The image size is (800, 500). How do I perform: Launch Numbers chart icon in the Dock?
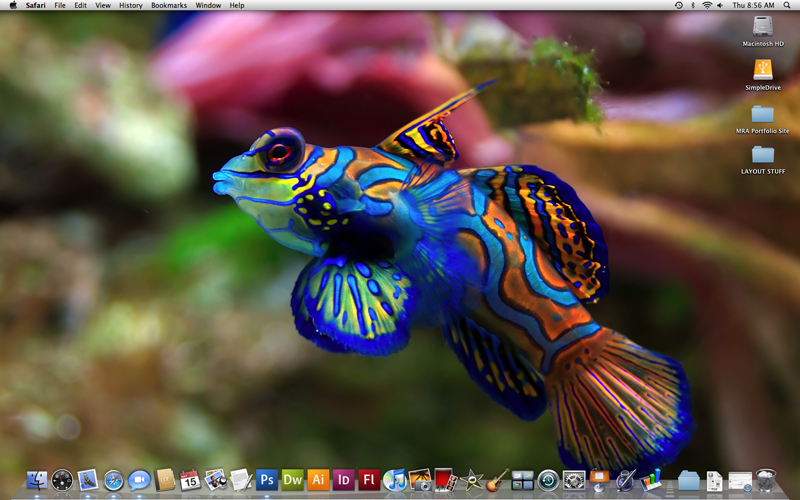click(x=651, y=480)
